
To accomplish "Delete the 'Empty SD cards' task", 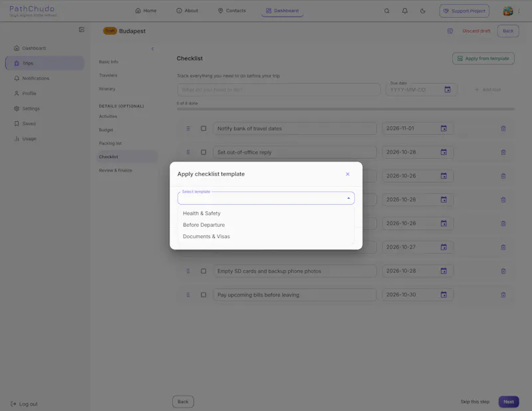I will [x=503, y=271].
